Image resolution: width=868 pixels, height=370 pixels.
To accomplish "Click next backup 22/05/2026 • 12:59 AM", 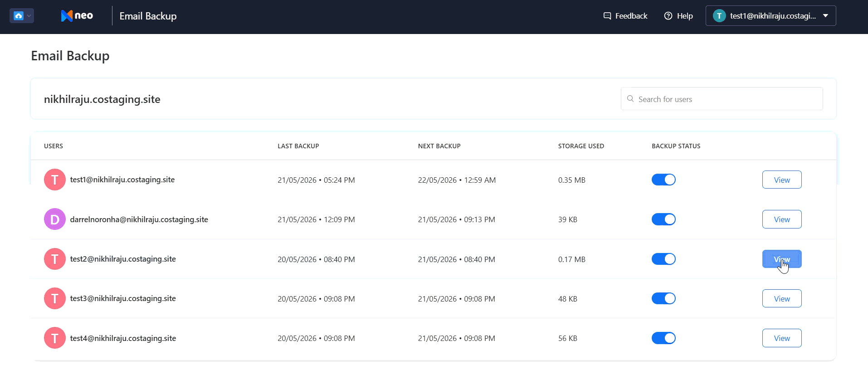I will pyautogui.click(x=457, y=180).
